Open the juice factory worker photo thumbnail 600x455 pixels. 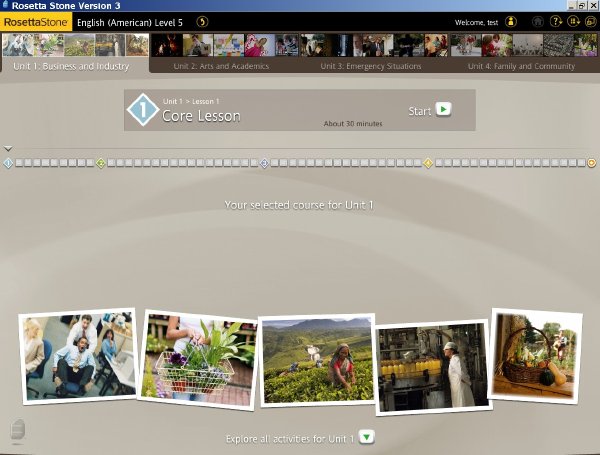click(x=433, y=367)
